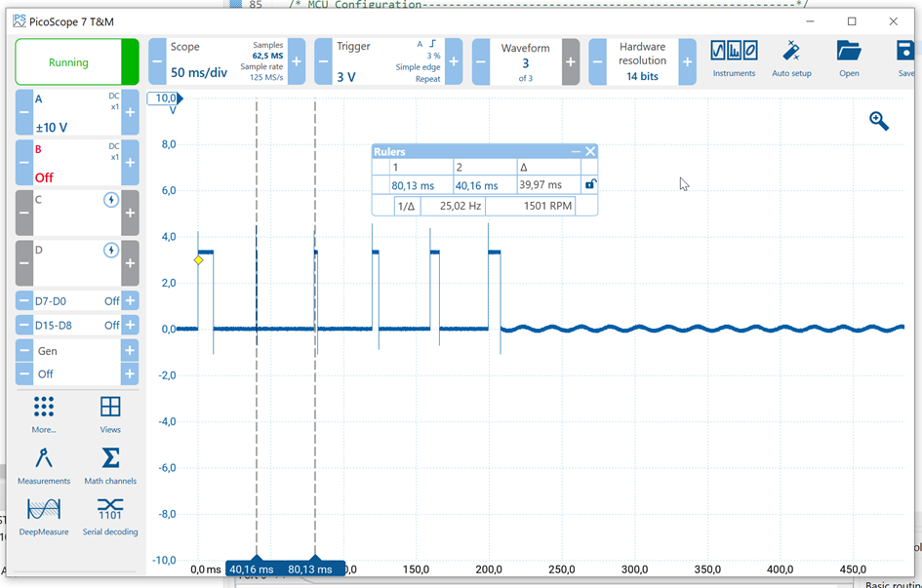Click the 10,0 V axis offset handle

(165, 98)
